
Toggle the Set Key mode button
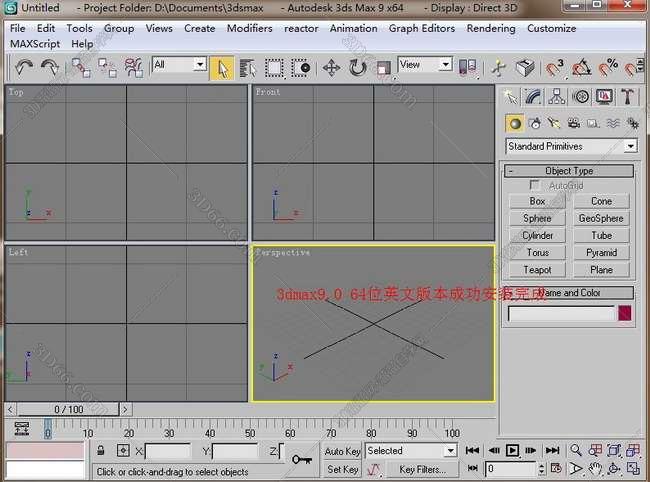[342, 470]
